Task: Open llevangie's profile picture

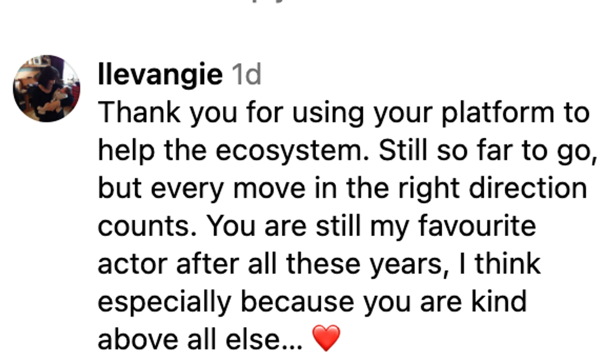Action: coord(46,88)
